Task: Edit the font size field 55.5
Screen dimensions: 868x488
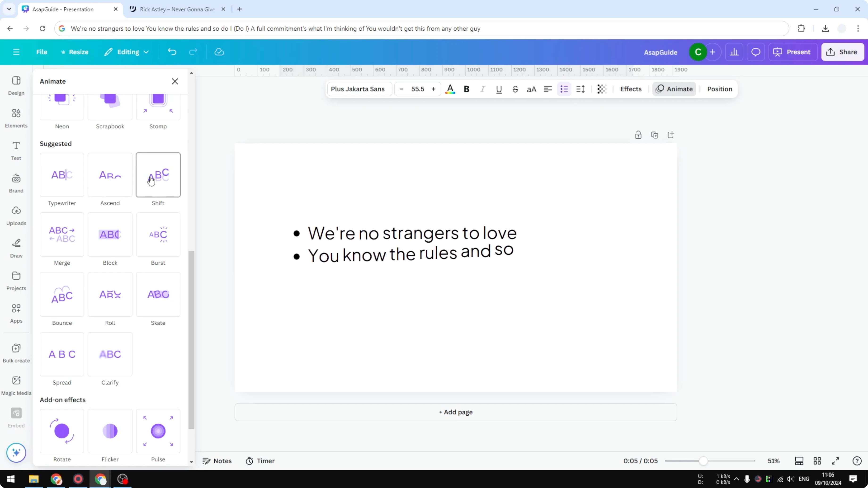Action: pos(417,89)
